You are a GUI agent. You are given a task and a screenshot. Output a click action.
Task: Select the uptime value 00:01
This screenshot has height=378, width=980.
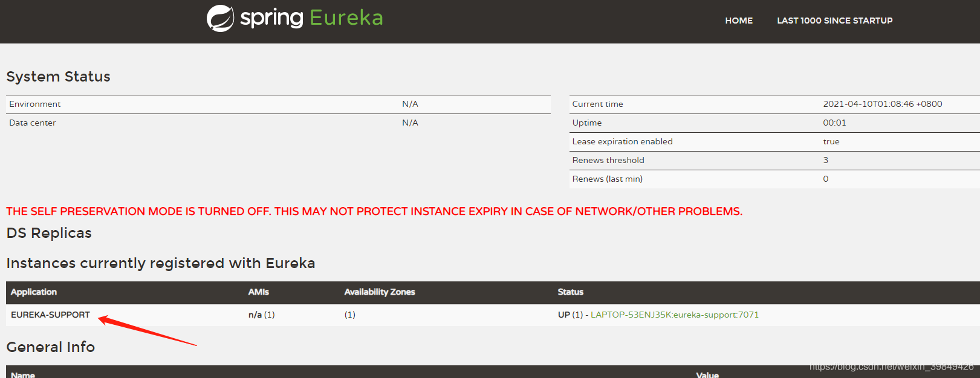834,123
